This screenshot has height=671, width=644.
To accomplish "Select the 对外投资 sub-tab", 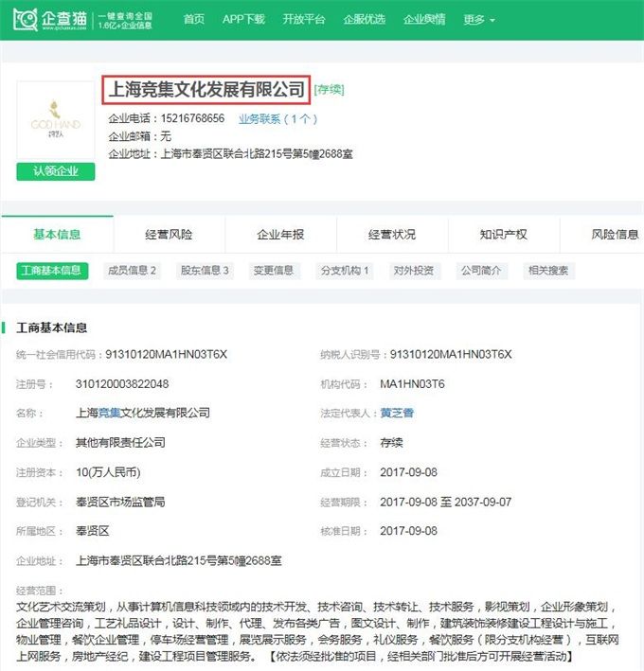I will point(414,271).
